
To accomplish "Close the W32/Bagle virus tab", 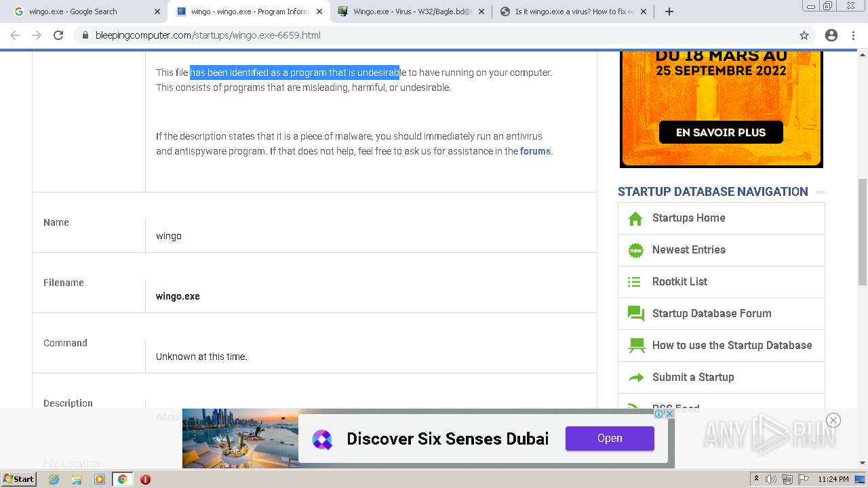I will point(481,12).
